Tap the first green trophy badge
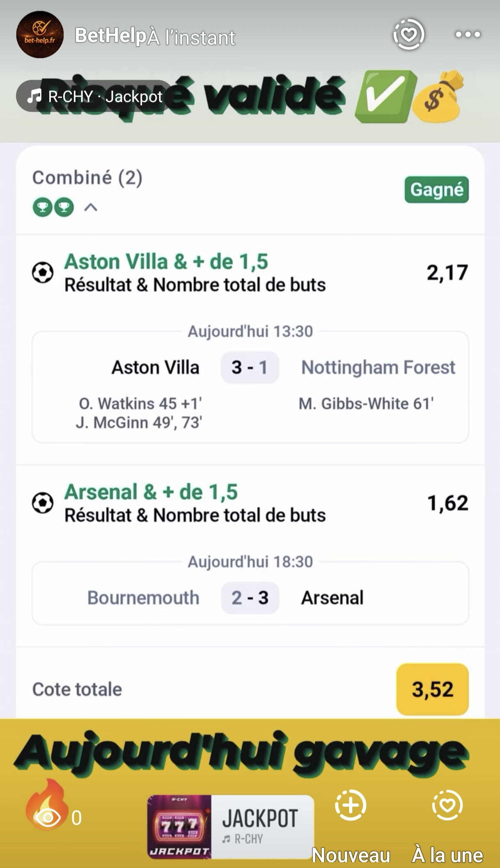 (x=43, y=207)
